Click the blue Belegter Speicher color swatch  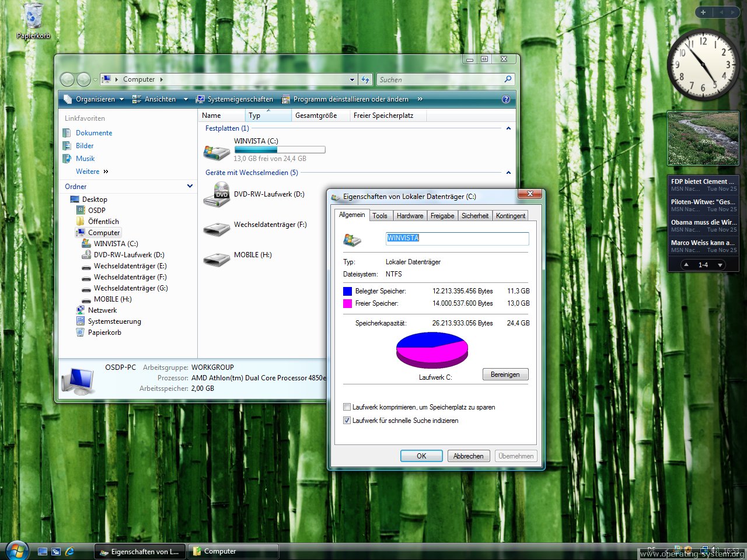[x=348, y=291]
